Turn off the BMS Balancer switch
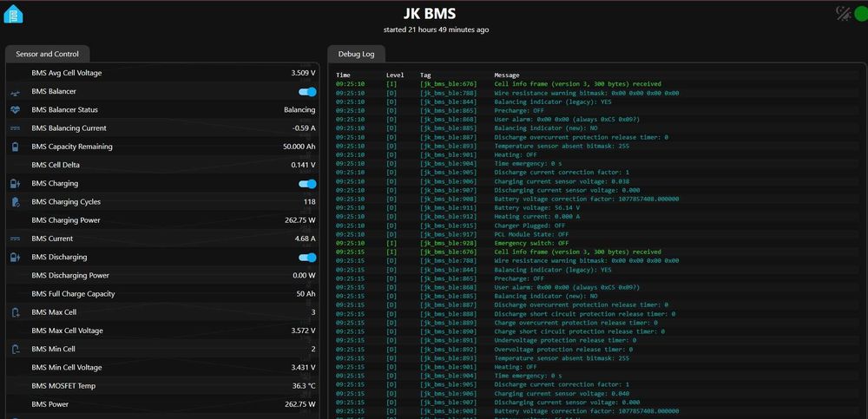The image size is (868, 419). click(307, 92)
